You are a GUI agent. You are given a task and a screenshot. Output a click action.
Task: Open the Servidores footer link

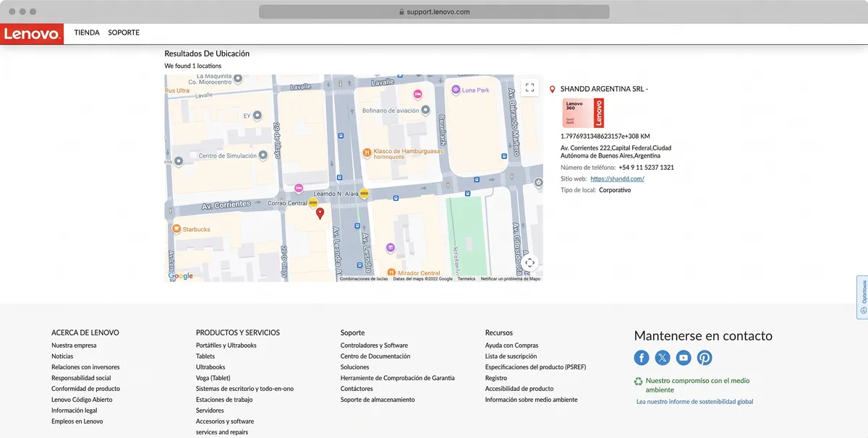pyautogui.click(x=210, y=411)
